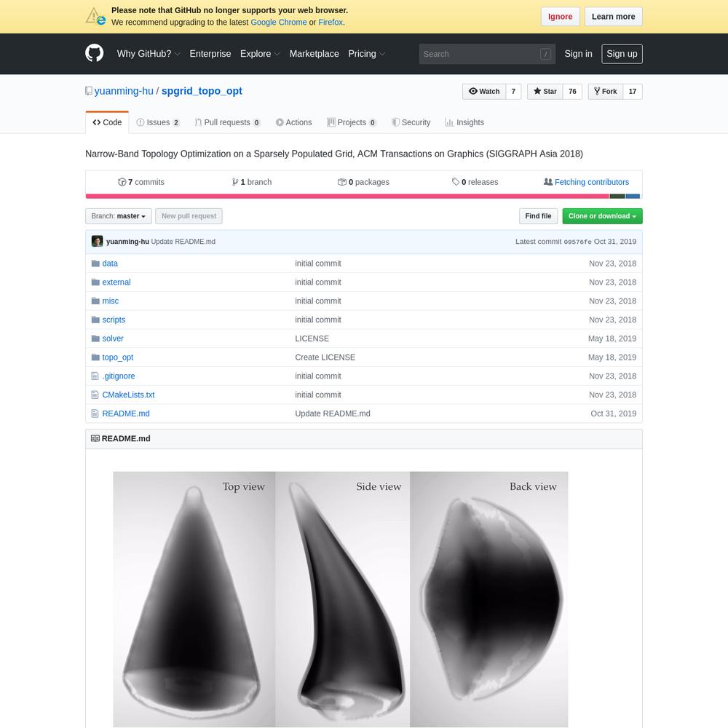
Task: Open the Actions tab
Action: click(x=294, y=122)
